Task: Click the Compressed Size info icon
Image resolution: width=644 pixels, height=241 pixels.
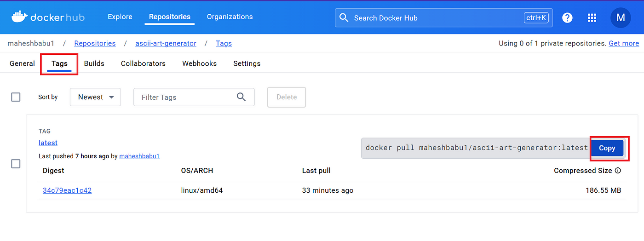Action: coord(618,170)
